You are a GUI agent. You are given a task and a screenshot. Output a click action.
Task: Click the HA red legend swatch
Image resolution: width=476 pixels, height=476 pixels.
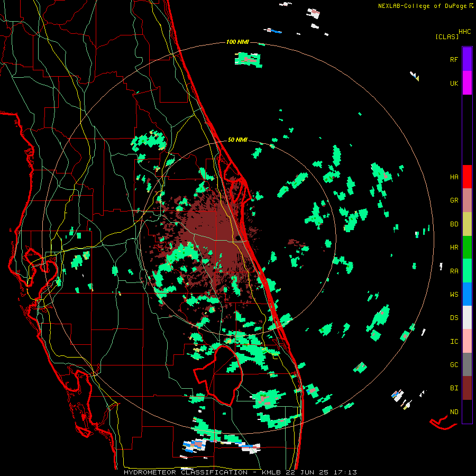(467, 177)
